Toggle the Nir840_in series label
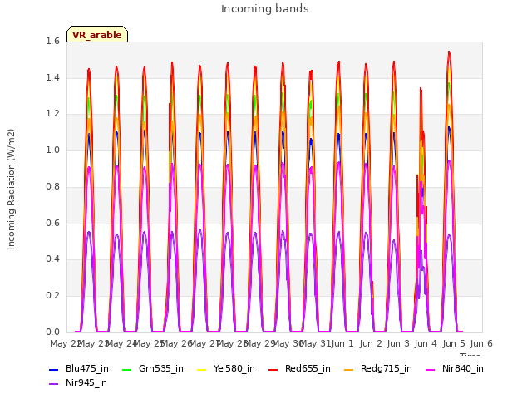 tap(463, 369)
